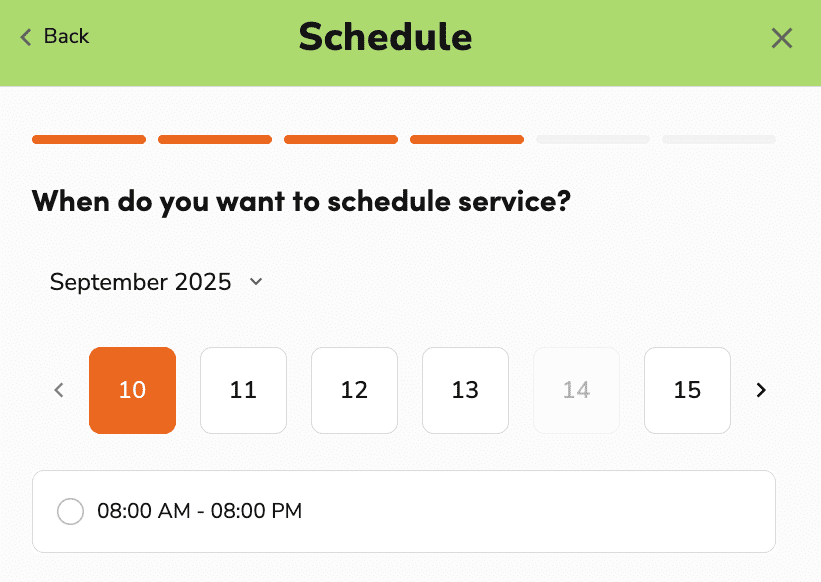Show later dates with the right arrow

point(761,390)
